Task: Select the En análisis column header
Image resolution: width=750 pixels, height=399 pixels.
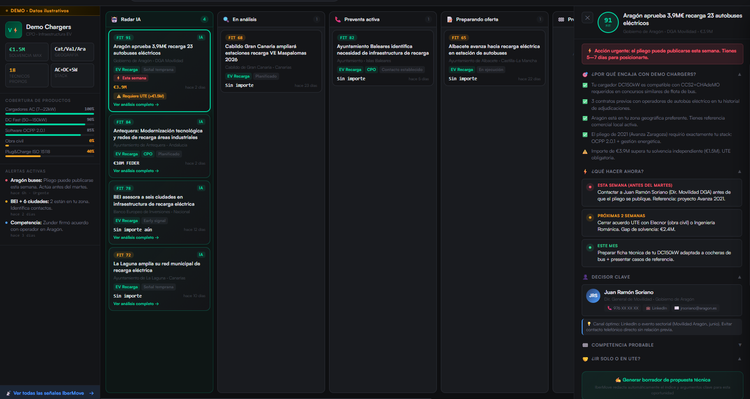Action: pyautogui.click(x=271, y=20)
